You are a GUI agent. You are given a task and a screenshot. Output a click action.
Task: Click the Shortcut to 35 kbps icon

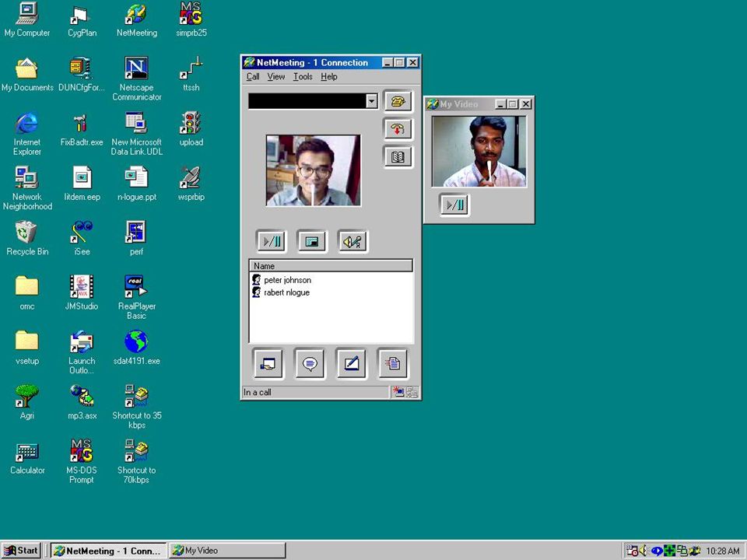coord(137,408)
